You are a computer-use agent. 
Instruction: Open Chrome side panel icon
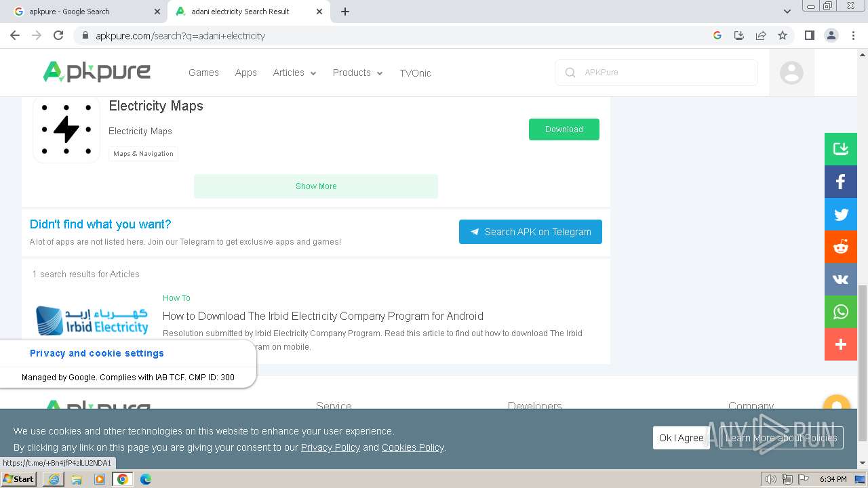click(809, 35)
